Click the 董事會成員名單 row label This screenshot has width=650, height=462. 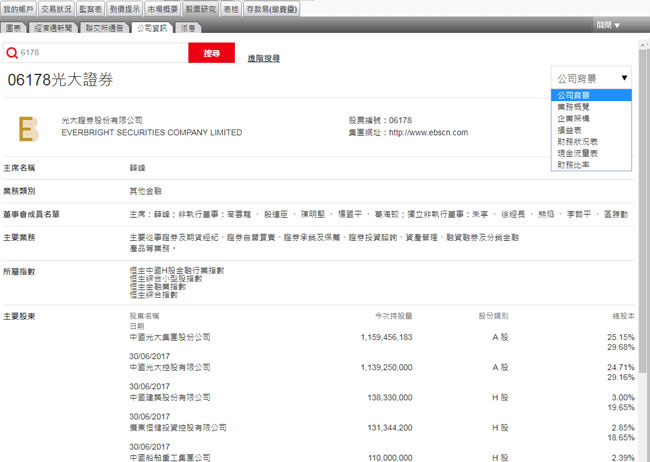(x=32, y=214)
